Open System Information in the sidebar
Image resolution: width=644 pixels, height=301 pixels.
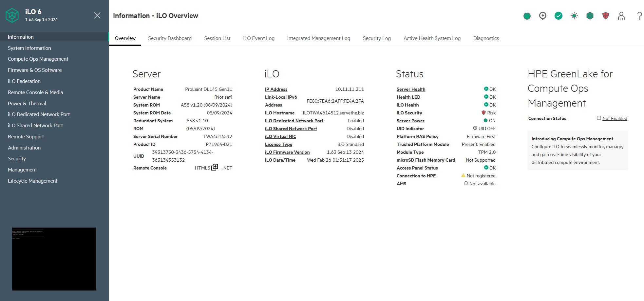29,48
